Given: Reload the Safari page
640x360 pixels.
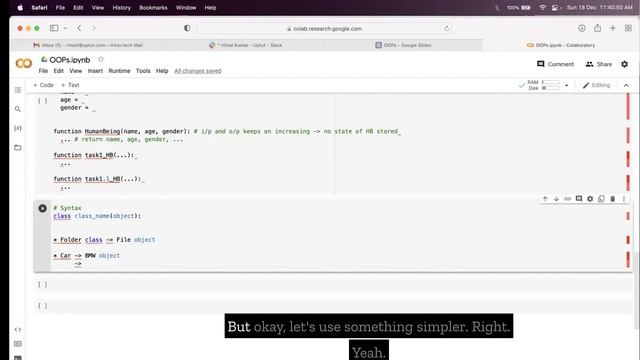Looking at the screenshot, I should (447, 29).
